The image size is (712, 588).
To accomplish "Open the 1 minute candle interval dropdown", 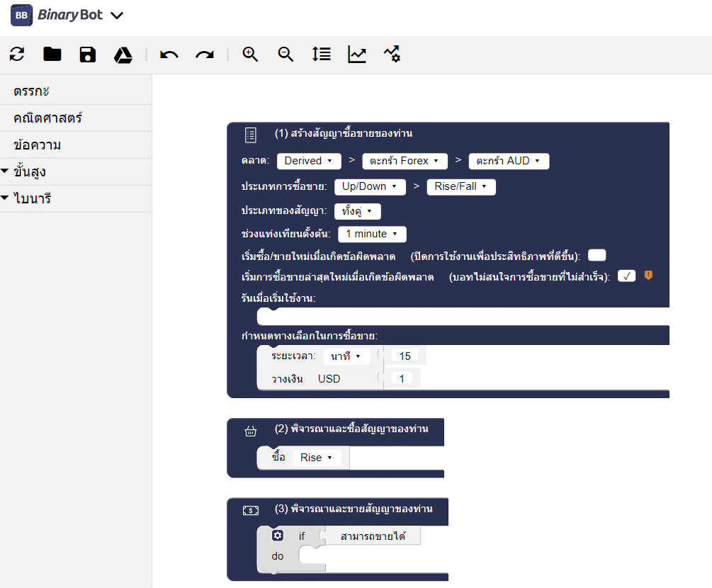I will [x=371, y=234].
